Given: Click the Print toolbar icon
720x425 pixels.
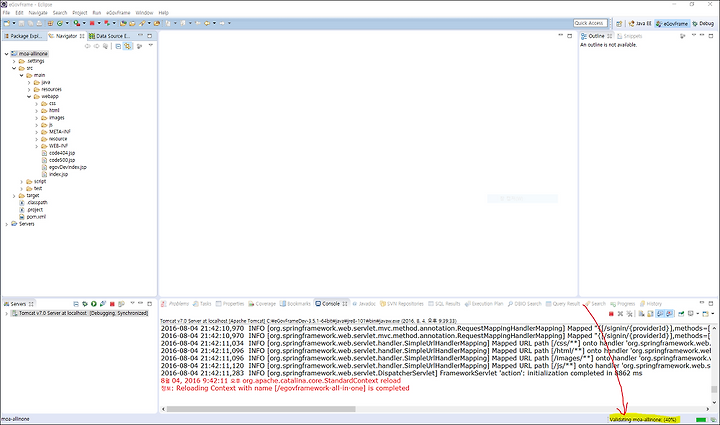Looking at the screenshot, I should (x=39, y=23).
